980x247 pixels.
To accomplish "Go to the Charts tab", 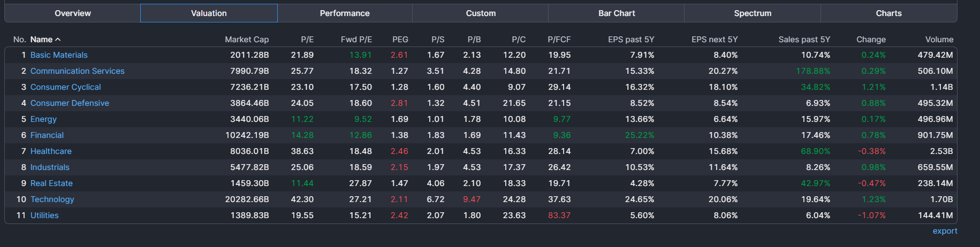I will tap(888, 13).
